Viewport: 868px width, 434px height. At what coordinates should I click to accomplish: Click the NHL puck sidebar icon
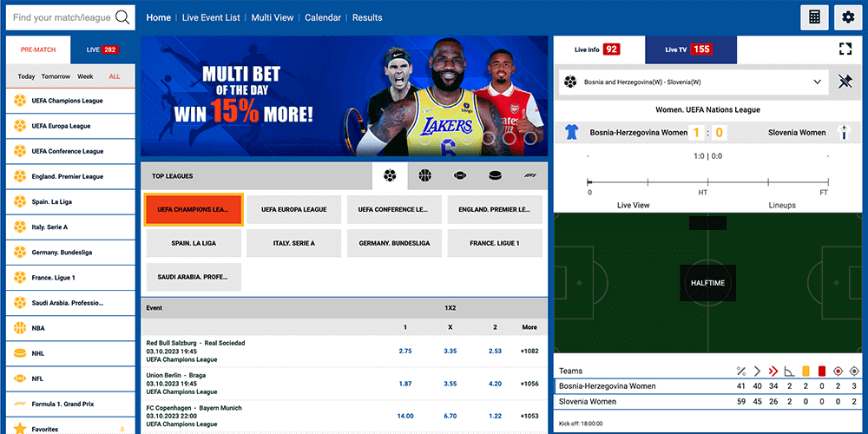click(20, 353)
